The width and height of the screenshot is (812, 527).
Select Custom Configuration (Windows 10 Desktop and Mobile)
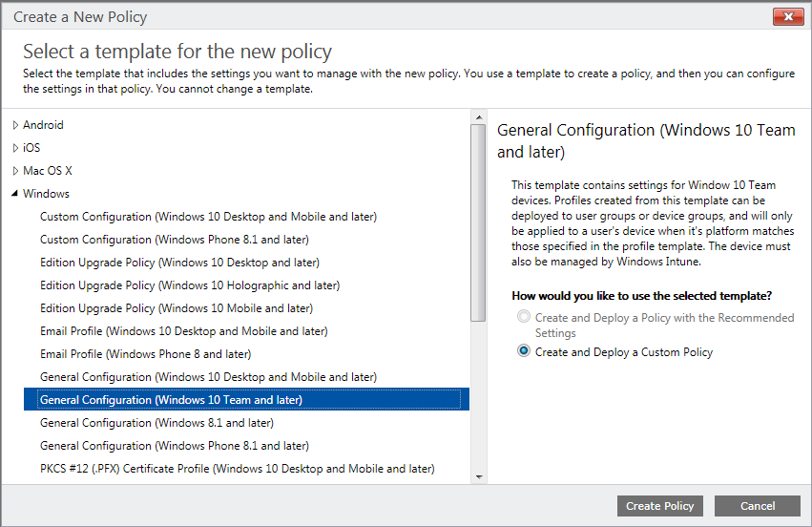pyautogui.click(x=208, y=217)
